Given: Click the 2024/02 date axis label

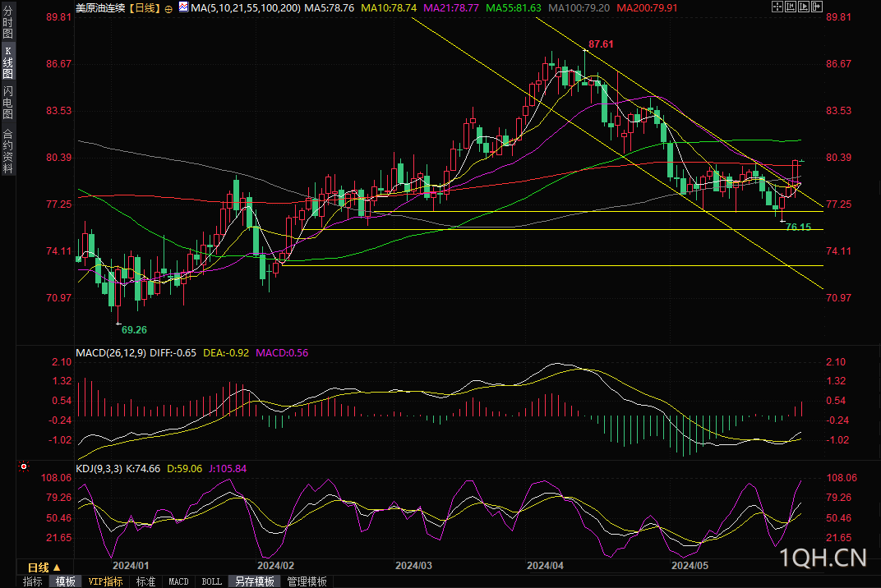Looking at the screenshot, I should [275, 565].
